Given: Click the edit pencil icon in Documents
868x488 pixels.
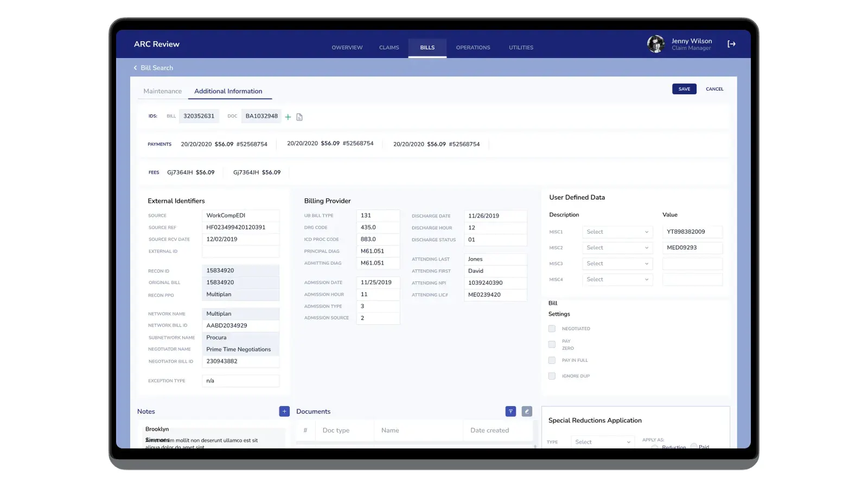Looking at the screenshot, I should point(527,412).
